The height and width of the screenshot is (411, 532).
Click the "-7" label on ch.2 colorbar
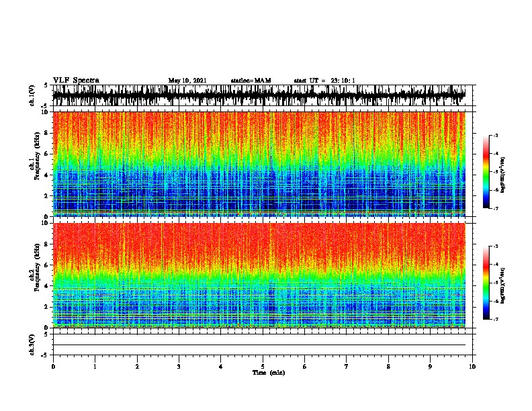coord(496,319)
